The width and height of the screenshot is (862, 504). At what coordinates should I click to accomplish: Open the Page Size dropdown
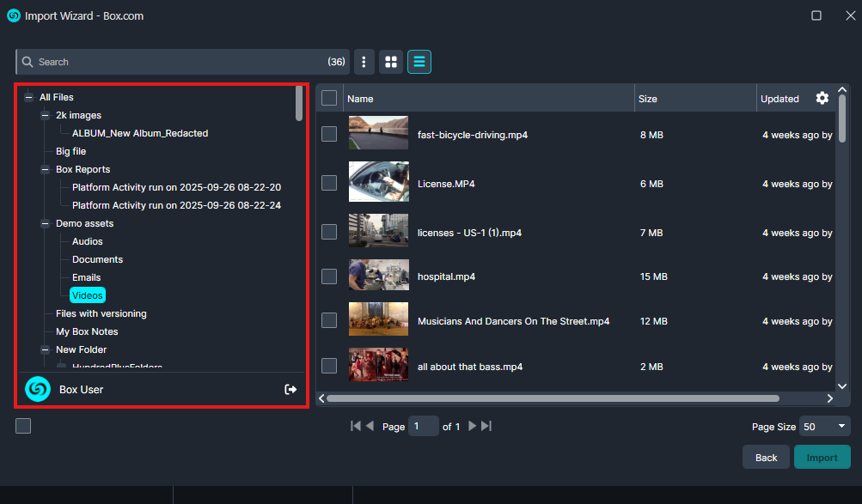tap(824, 427)
